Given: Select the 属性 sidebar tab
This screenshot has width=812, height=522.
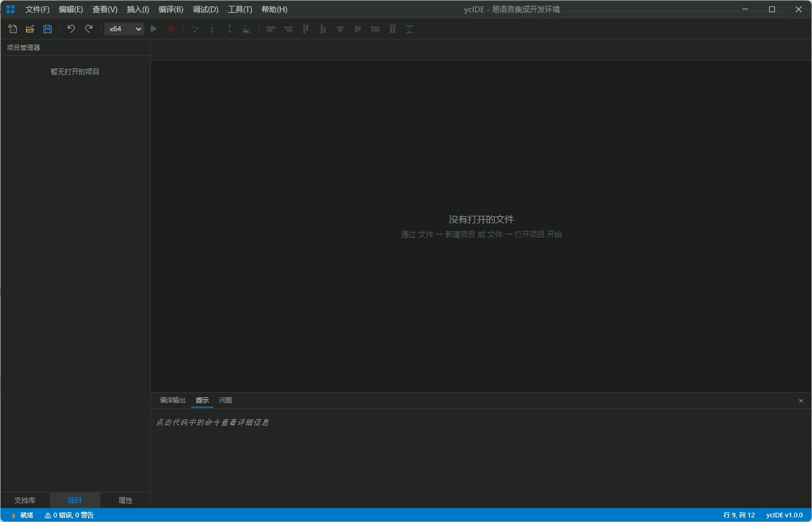Looking at the screenshot, I should point(125,501).
